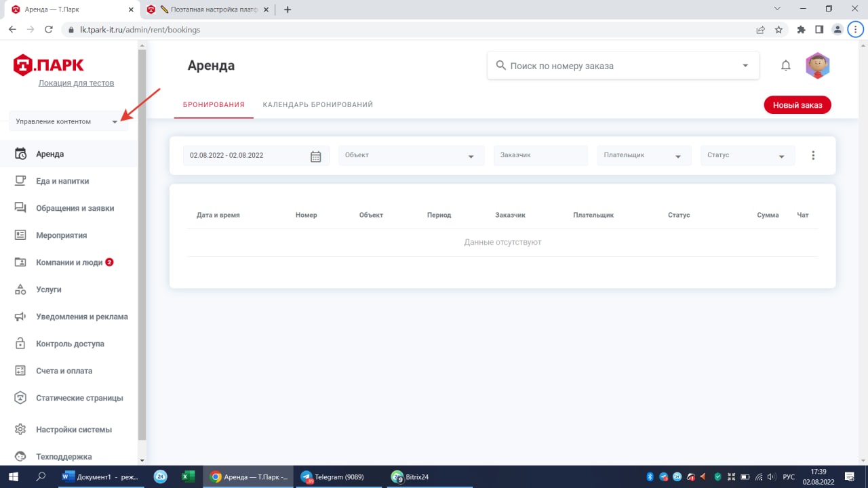Click the Счета и оплата icon

pyautogui.click(x=20, y=371)
